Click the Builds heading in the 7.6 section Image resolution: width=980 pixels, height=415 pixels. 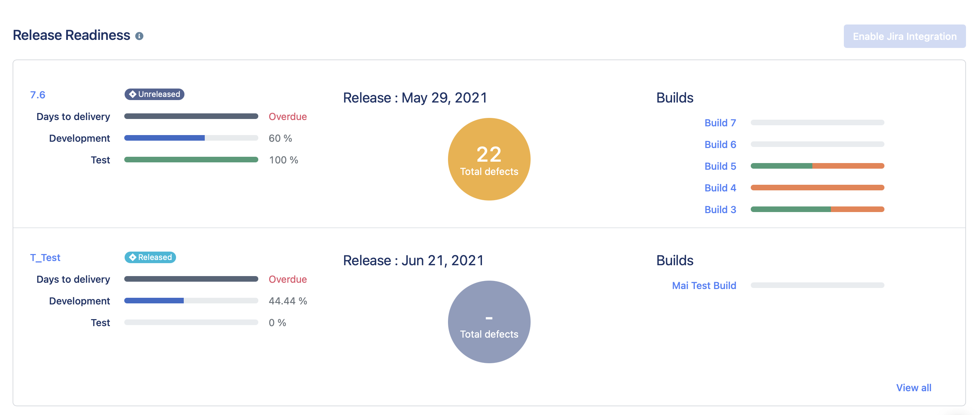(x=675, y=98)
